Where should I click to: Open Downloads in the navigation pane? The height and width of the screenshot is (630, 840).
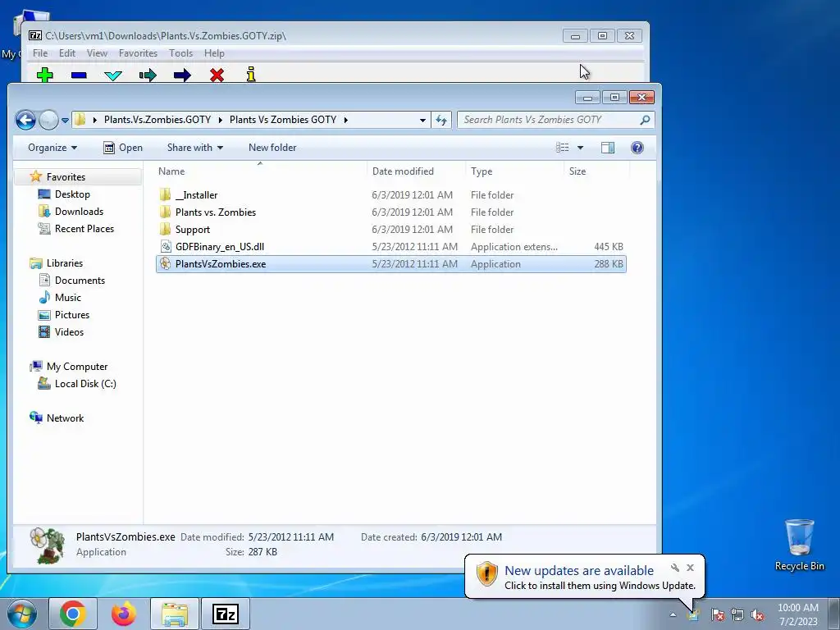coord(79,211)
